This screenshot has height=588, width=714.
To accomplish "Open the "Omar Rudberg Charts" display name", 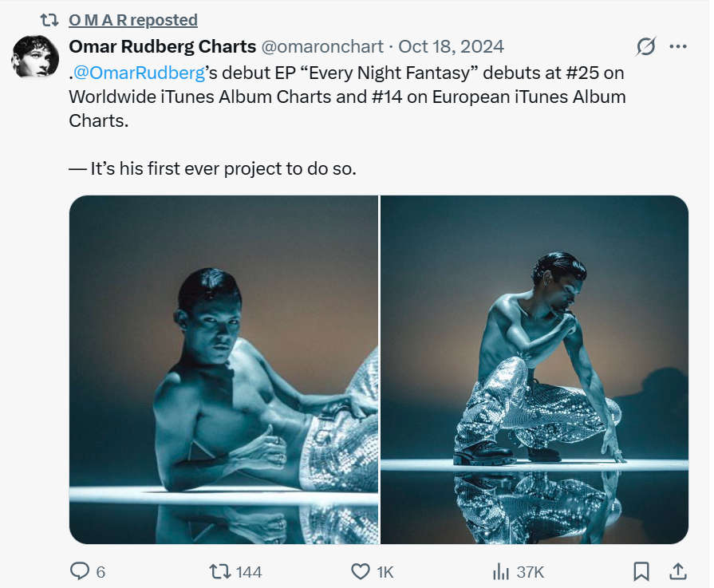I will [x=163, y=47].
